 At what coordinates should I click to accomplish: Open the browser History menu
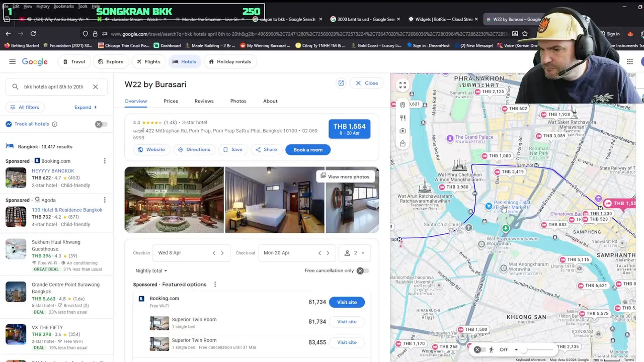click(x=43, y=6)
